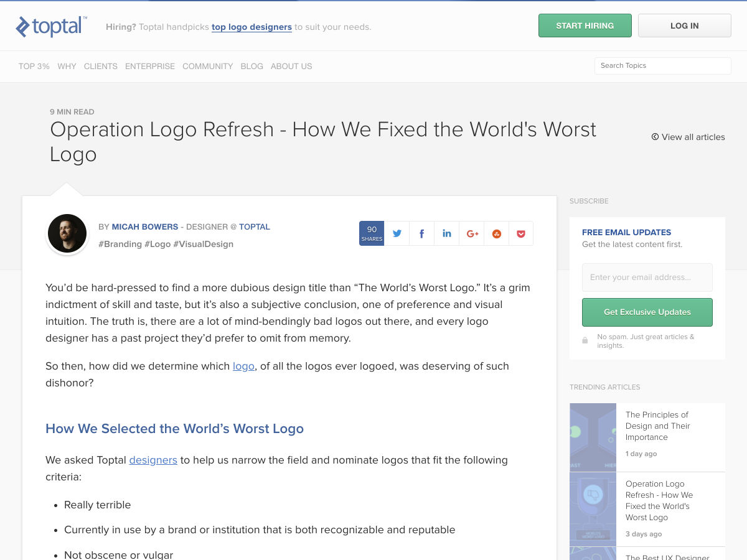Share the article on Facebook
The width and height of the screenshot is (747, 560).
421,233
